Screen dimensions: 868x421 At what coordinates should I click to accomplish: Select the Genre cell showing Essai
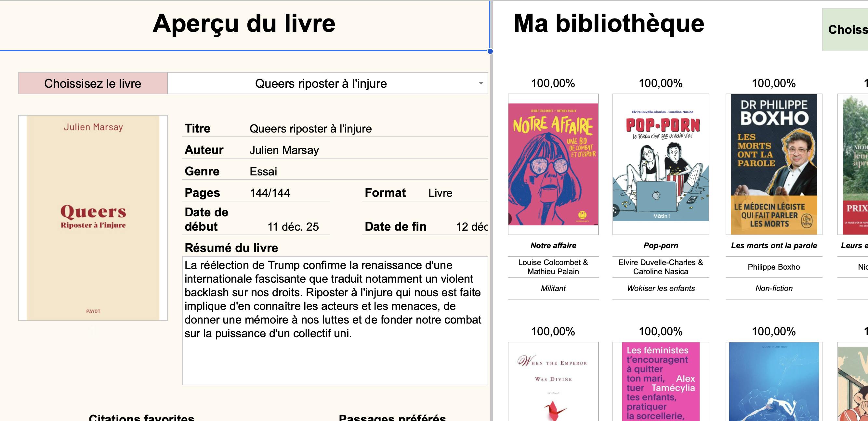point(264,172)
